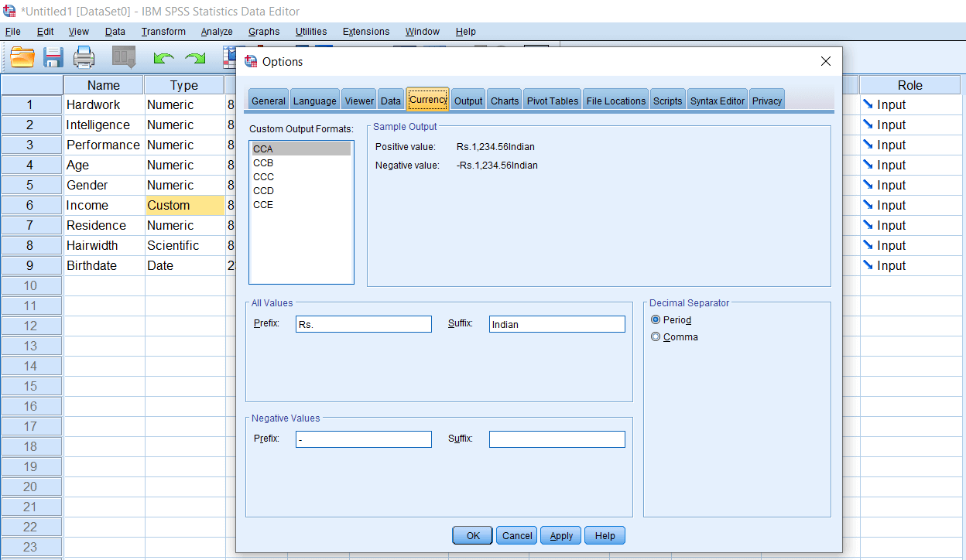Switch to the Language tab
Screen dimensions: 966x560
(315, 101)
